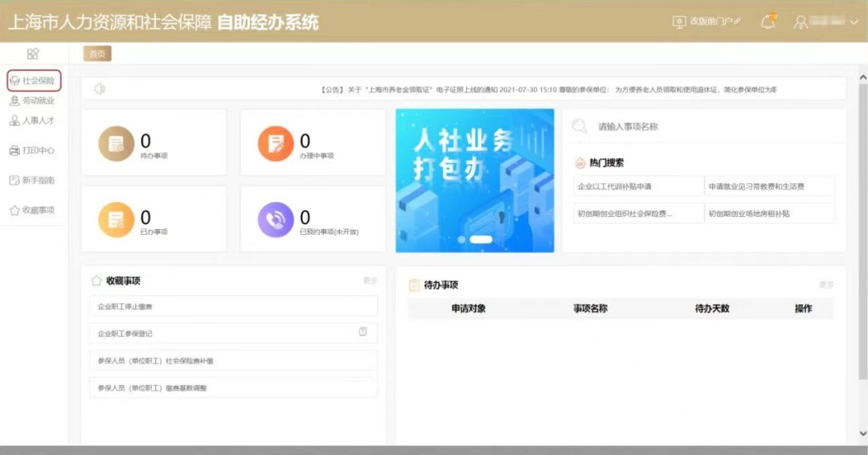The height and width of the screenshot is (455, 868).
Task: Click the 请输入事项名称 search field
Action: (707, 127)
